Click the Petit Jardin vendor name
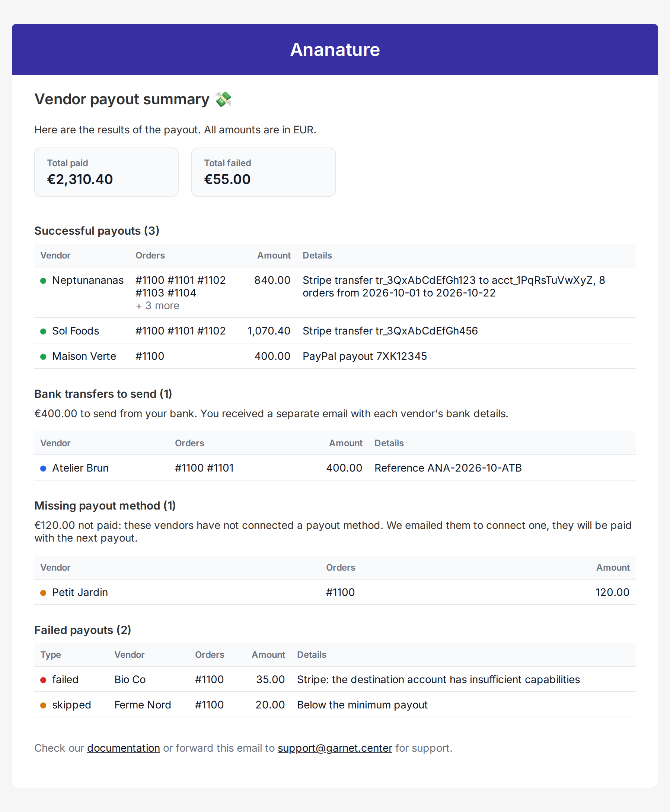The width and height of the screenshot is (670, 812). [x=80, y=592]
